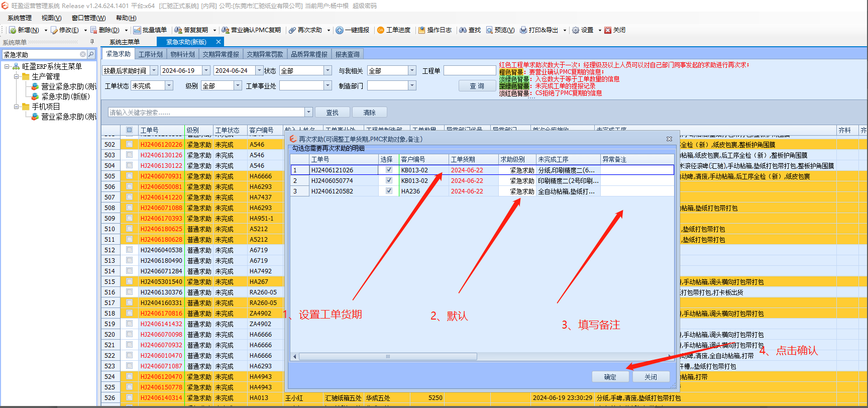The height and width of the screenshot is (408, 868).
Task: Switch to the 报表查询 tab
Action: (347, 54)
